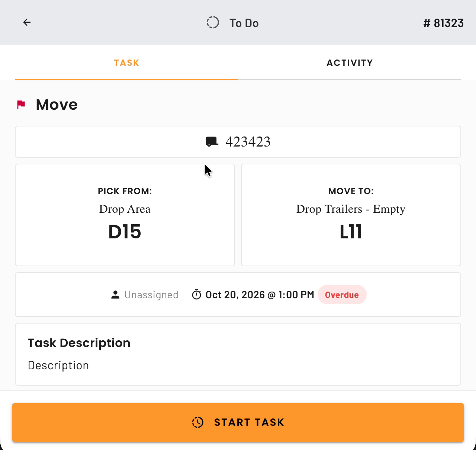Image resolution: width=476 pixels, height=450 pixels.
Task: Click the Move task title
Action: tap(57, 105)
